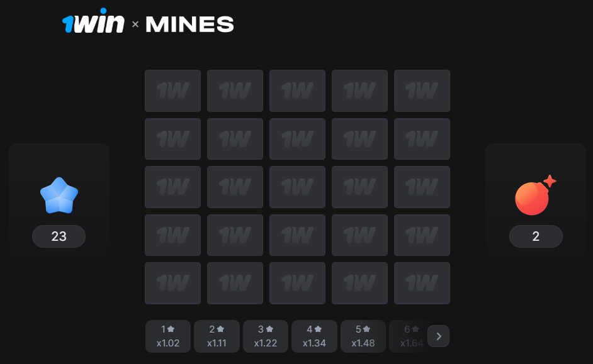Open the last tile in row four
Screen dimensions: 593x364
422,235
